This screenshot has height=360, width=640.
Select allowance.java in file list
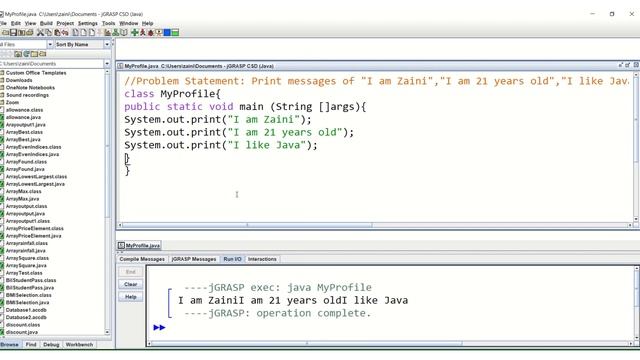23,117
